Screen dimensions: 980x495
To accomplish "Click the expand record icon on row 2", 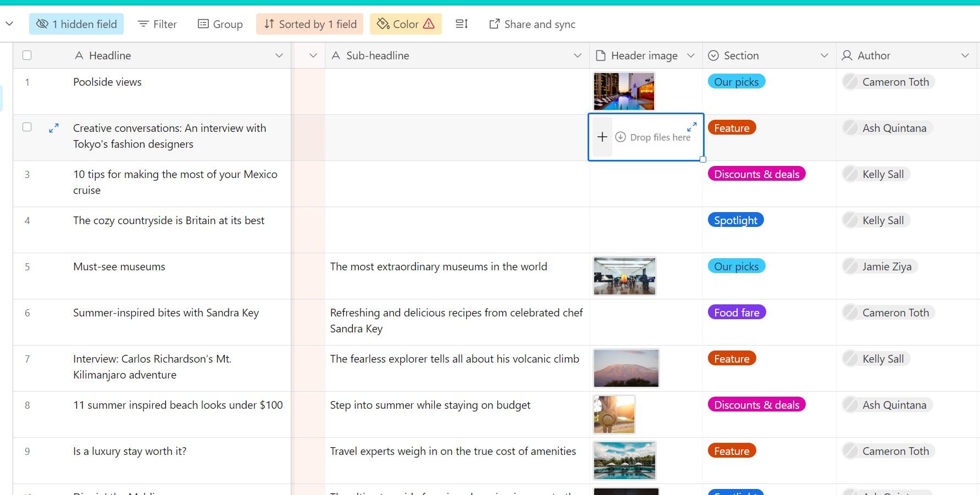I will tap(53, 128).
